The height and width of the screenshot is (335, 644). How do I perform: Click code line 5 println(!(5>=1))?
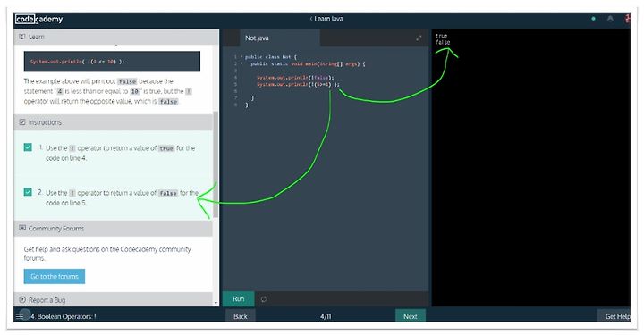pos(298,84)
